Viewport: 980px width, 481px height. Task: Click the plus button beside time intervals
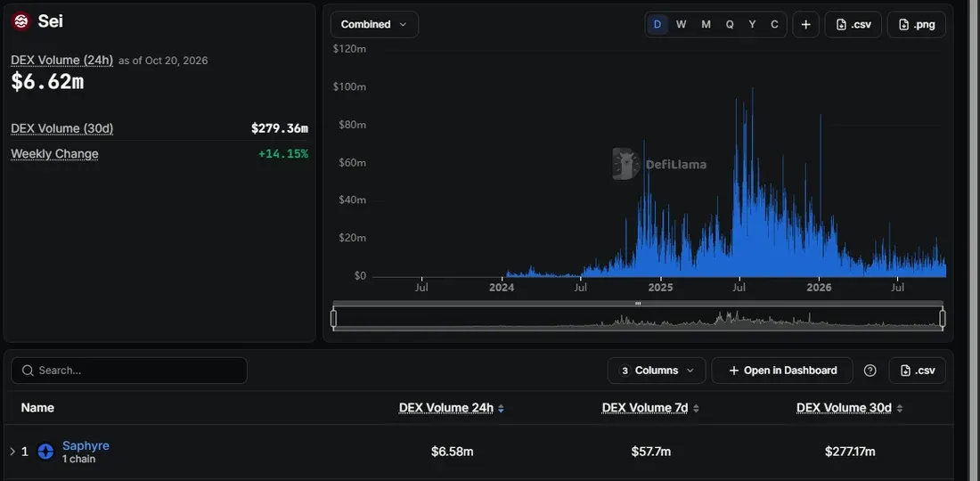[x=805, y=24]
